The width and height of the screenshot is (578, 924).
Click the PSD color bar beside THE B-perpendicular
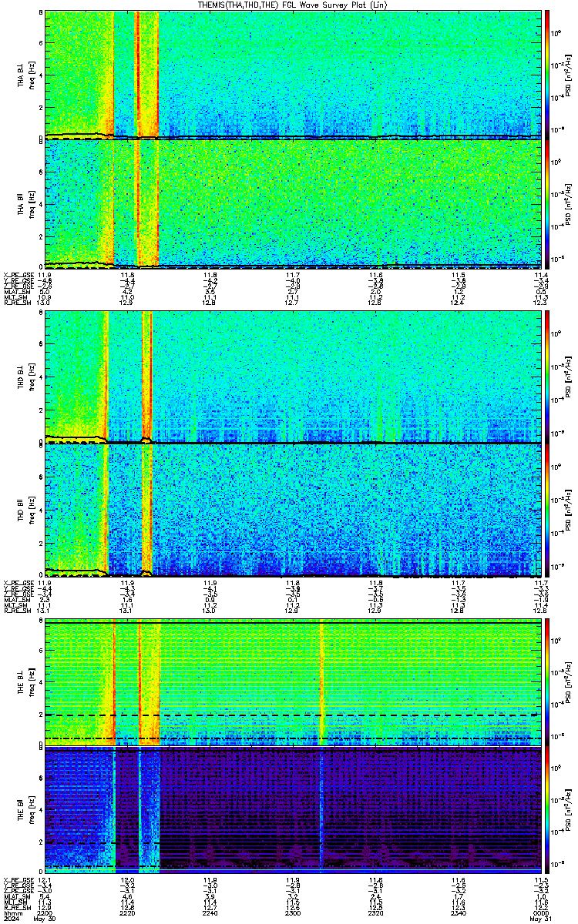[547, 681]
